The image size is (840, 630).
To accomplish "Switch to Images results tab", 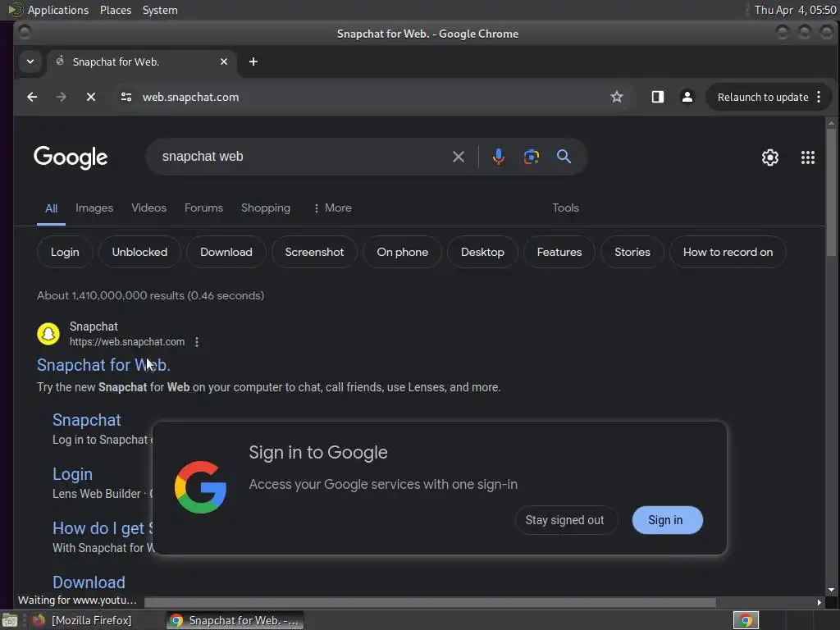I will pos(94,208).
